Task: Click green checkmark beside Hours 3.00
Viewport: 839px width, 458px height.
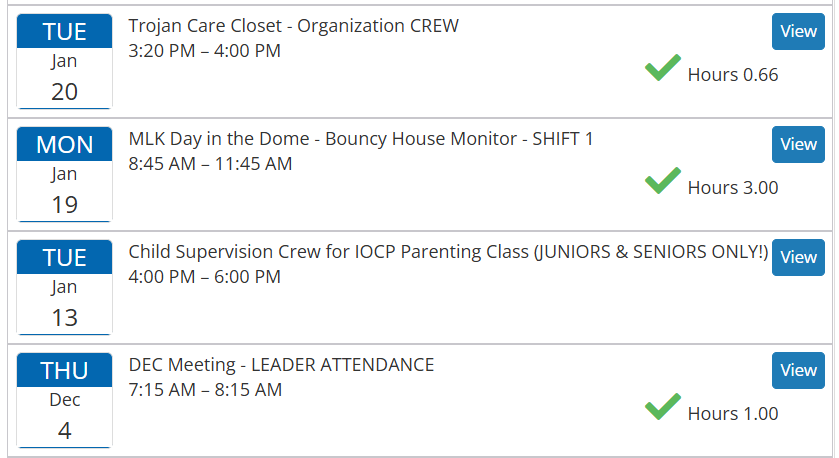Action: [662, 183]
